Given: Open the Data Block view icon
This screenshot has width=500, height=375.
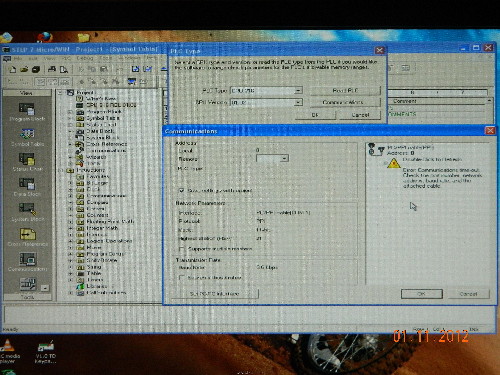Looking at the screenshot, I should point(27,184).
